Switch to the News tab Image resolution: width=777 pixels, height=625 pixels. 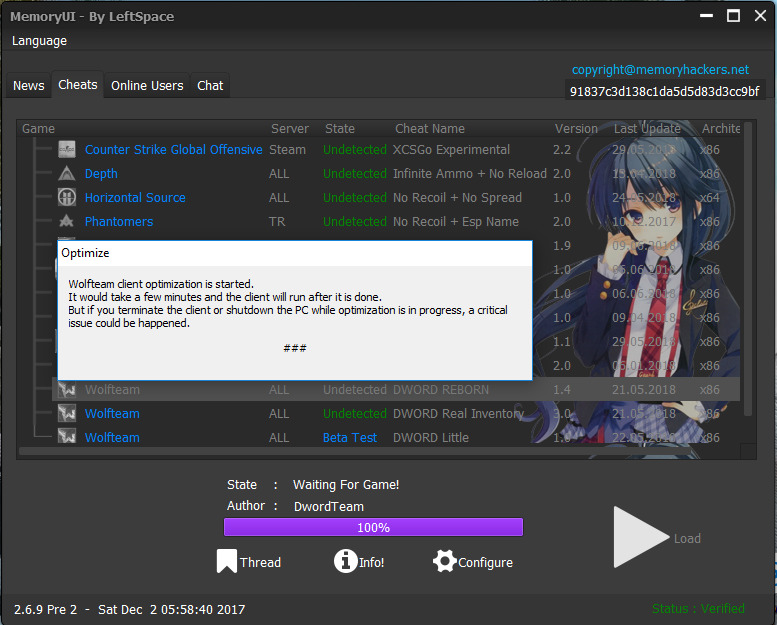[28, 85]
